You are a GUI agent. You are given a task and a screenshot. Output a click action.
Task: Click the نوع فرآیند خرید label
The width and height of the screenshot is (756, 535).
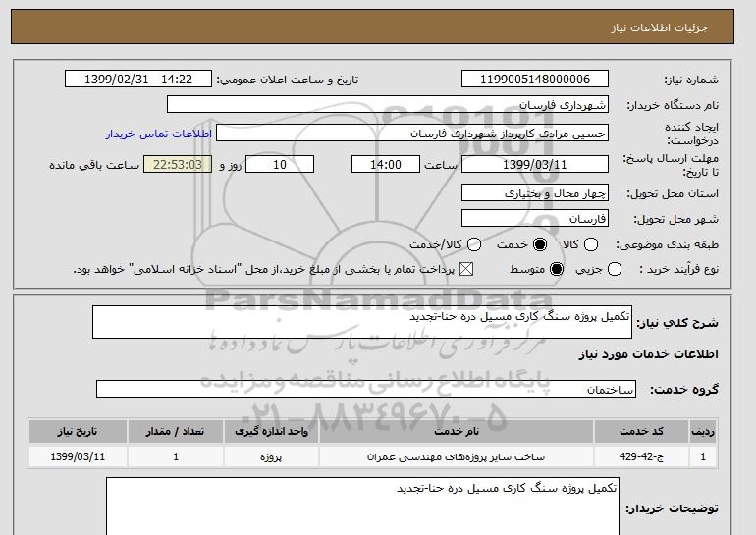click(678, 269)
